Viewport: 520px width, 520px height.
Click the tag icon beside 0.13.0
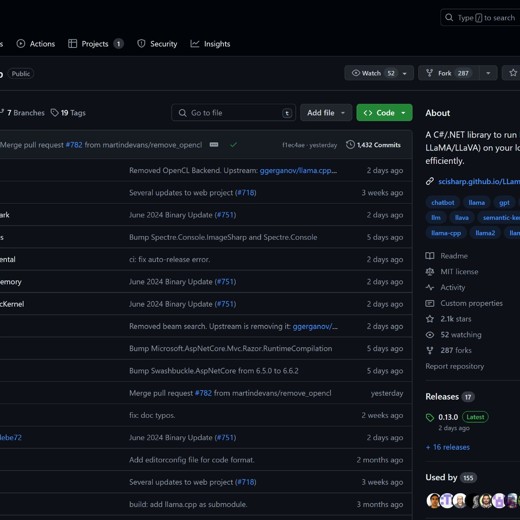coord(430,417)
